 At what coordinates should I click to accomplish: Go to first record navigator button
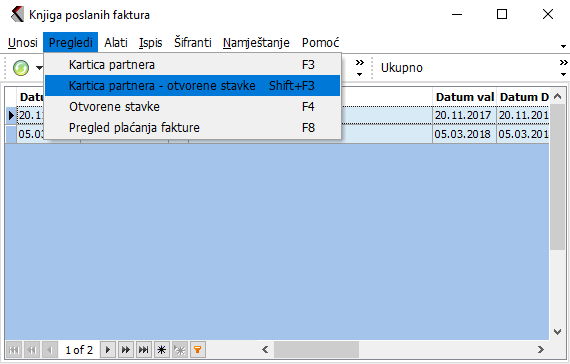click(14, 350)
